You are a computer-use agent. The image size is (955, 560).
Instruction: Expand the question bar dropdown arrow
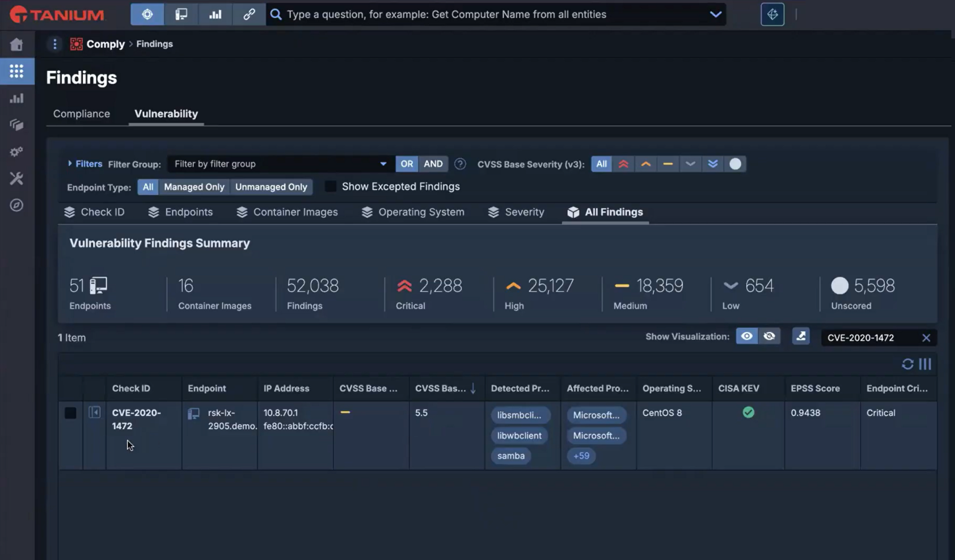715,14
